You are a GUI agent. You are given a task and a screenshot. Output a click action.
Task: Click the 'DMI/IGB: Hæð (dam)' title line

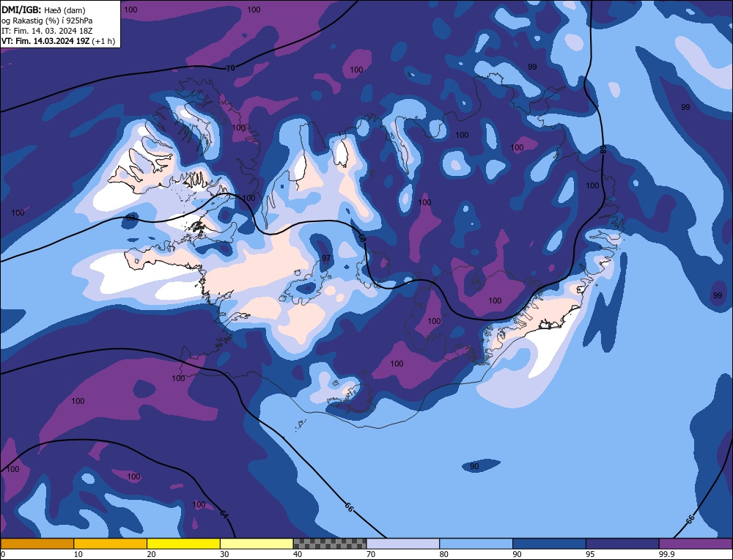click(x=43, y=10)
